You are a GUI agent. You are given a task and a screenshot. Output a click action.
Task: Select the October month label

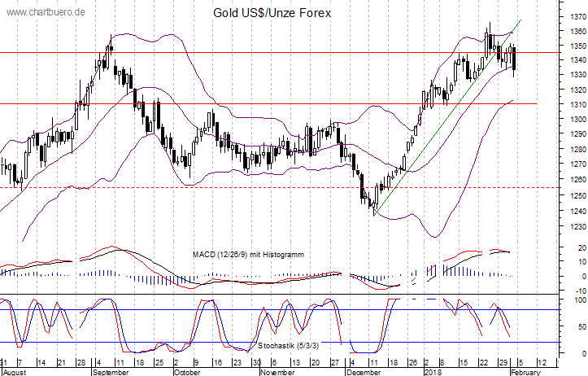coord(186,370)
